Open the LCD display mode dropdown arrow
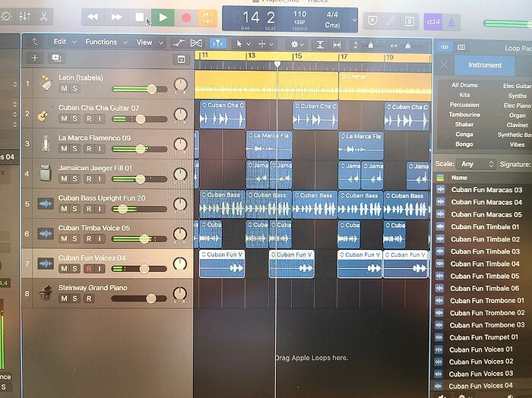 354,20
